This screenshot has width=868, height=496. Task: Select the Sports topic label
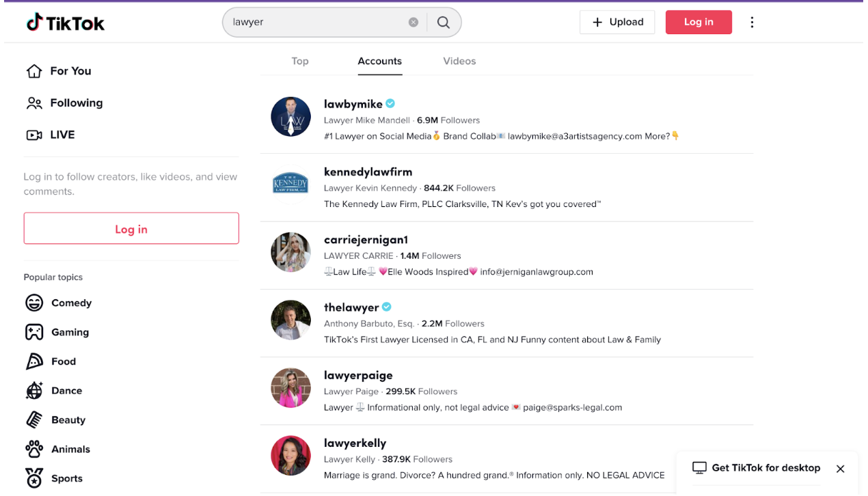point(67,478)
